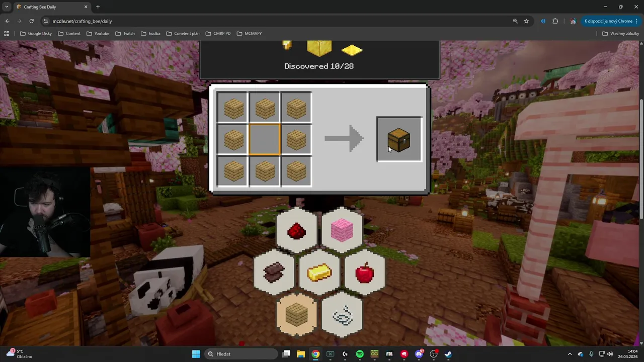Image resolution: width=644 pixels, height=362 pixels.
Task: Open Task View on the taskbar
Action: [286, 354]
